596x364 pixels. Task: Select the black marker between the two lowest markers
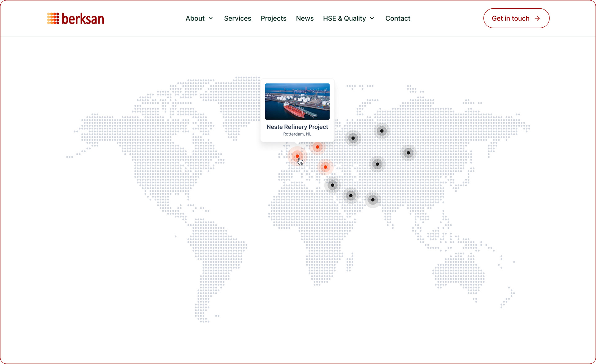(x=351, y=196)
